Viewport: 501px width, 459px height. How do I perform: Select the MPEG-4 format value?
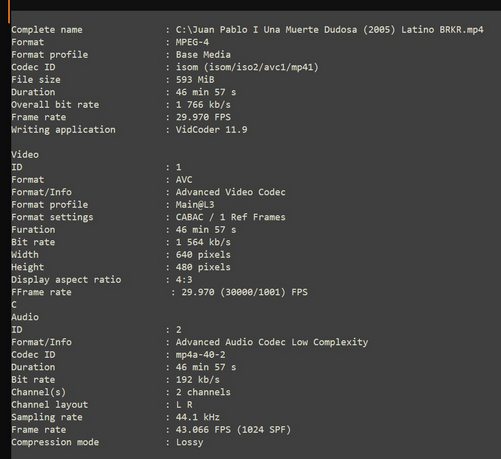(x=192, y=42)
